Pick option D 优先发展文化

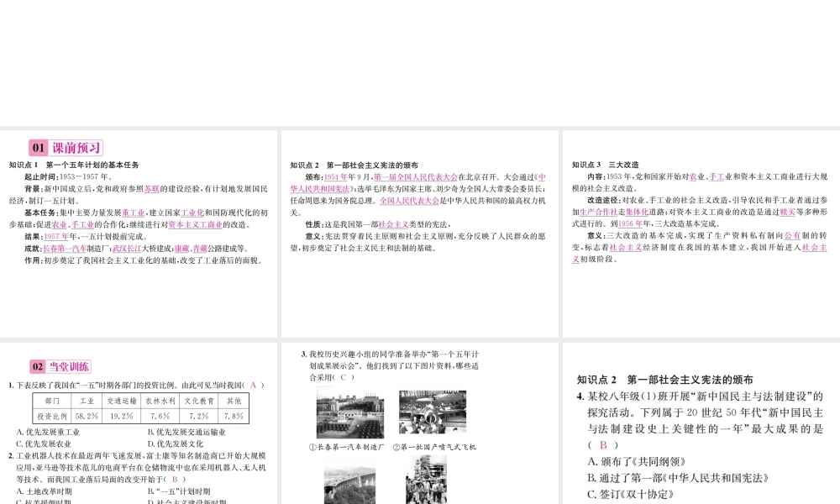176,444
